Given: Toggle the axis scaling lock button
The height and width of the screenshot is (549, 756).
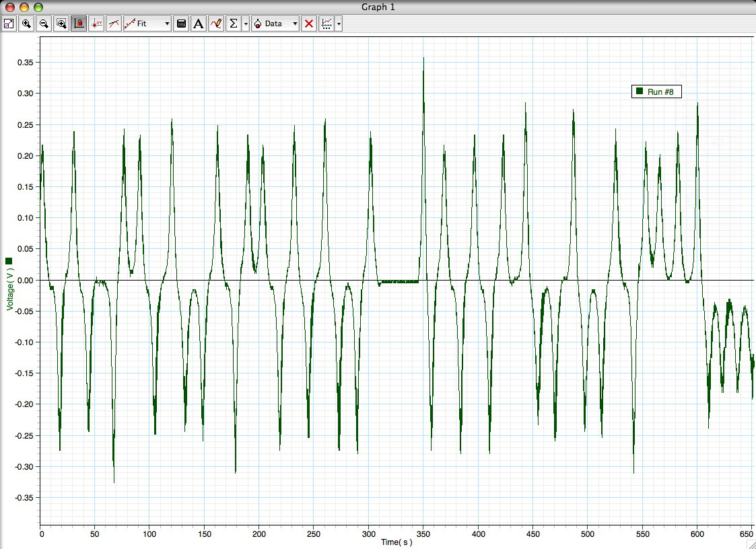Looking at the screenshot, I should (79, 24).
